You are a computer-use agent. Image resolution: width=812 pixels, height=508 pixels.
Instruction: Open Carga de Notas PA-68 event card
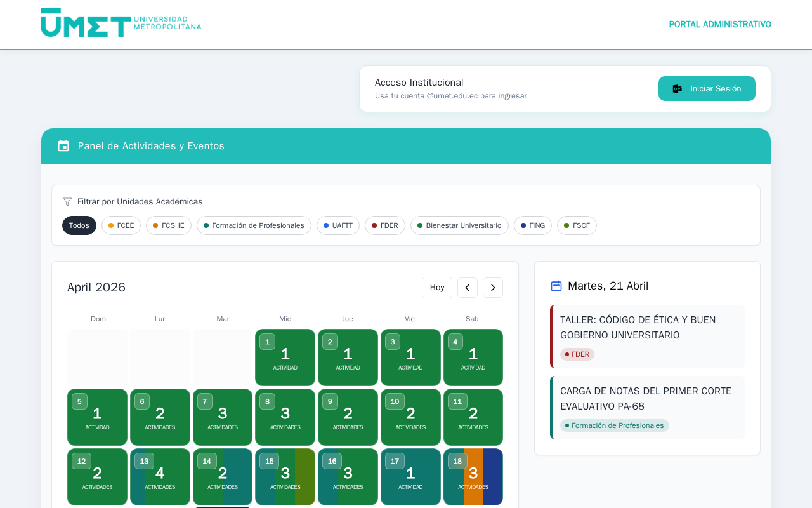(647, 399)
